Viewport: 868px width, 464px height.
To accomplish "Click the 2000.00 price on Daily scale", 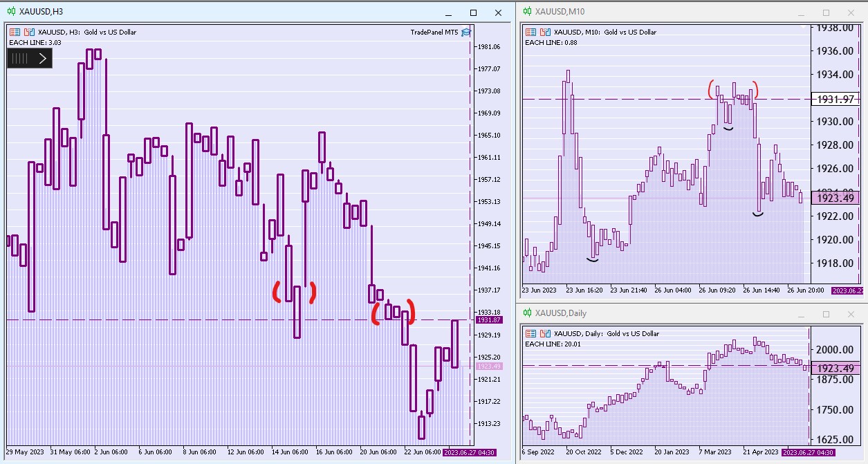I will [x=834, y=349].
